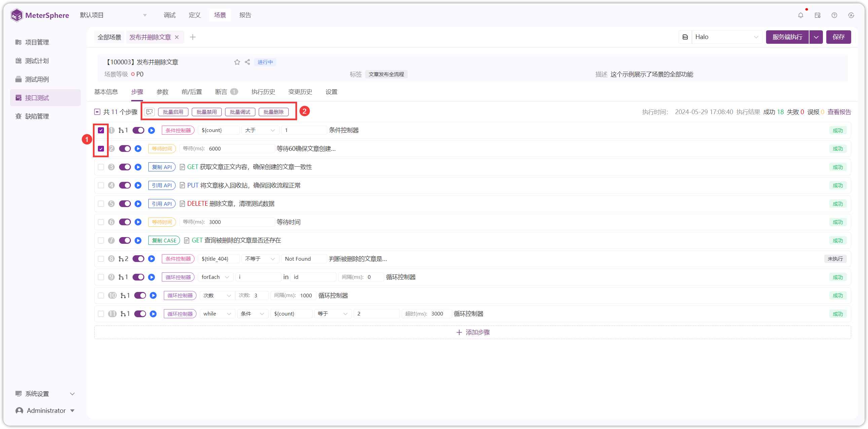868x429 pixels.
Task: Click the 保存 button
Action: click(x=838, y=37)
